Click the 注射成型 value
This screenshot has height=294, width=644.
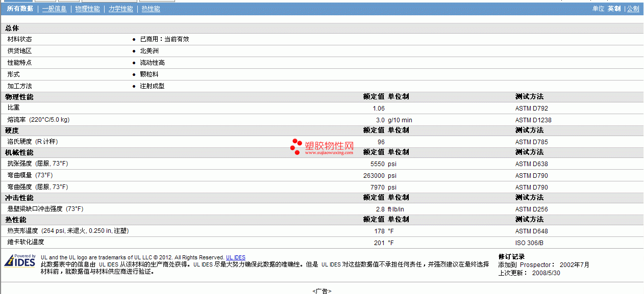tap(152, 86)
